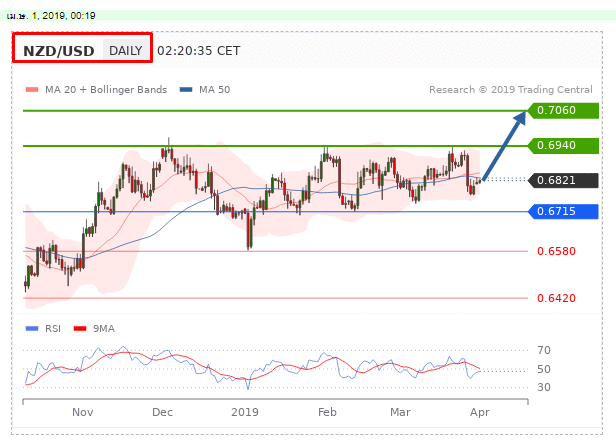
Task: Click the RSI 70 level label
Action: point(544,350)
